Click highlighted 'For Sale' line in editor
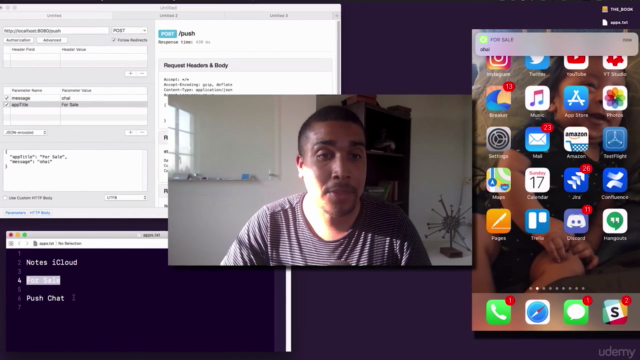 [x=43, y=280]
